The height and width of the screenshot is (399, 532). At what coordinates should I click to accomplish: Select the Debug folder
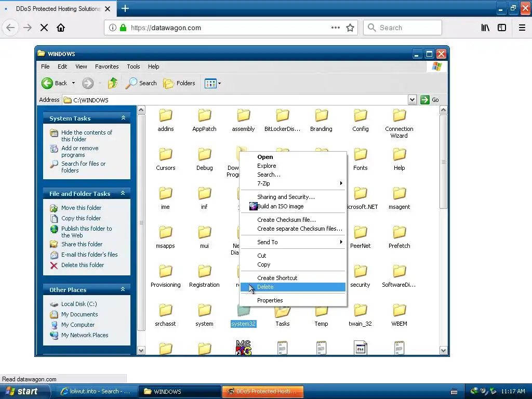tap(205, 159)
